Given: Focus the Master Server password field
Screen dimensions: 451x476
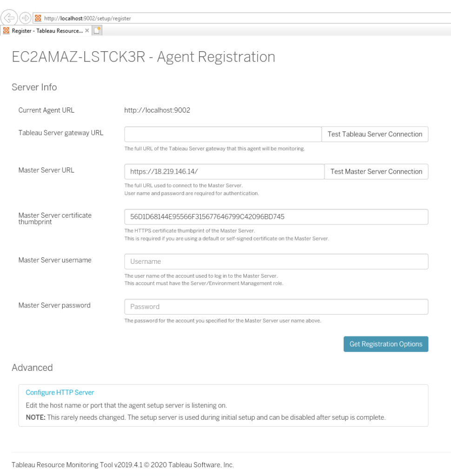Looking at the screenshot, I should point(276,307).
